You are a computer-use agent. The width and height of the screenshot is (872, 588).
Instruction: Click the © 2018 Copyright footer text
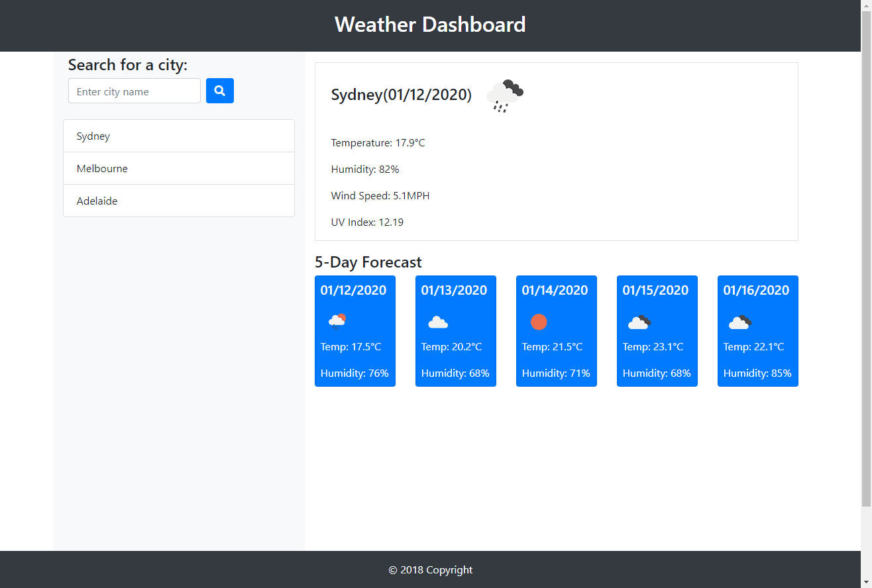pyautogui.click(x=431, y=569)
